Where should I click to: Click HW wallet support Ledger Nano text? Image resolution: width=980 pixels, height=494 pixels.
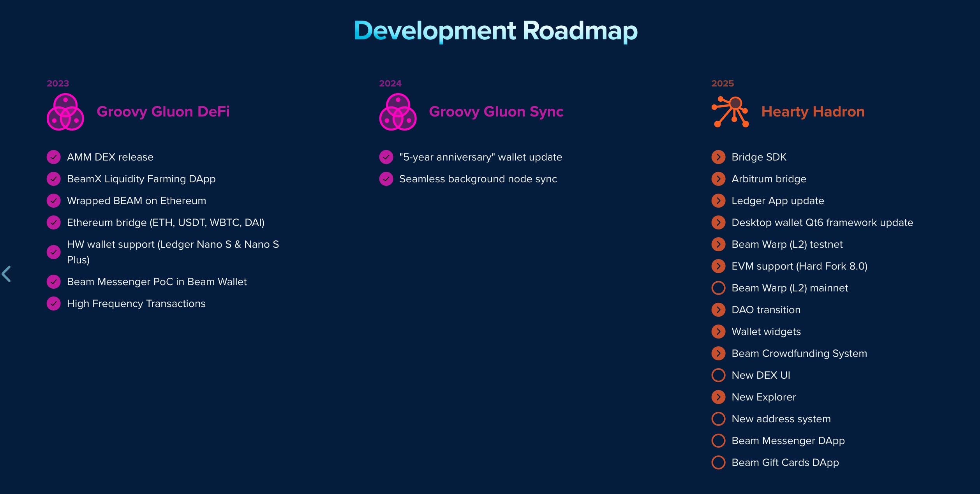coord(173,252)
